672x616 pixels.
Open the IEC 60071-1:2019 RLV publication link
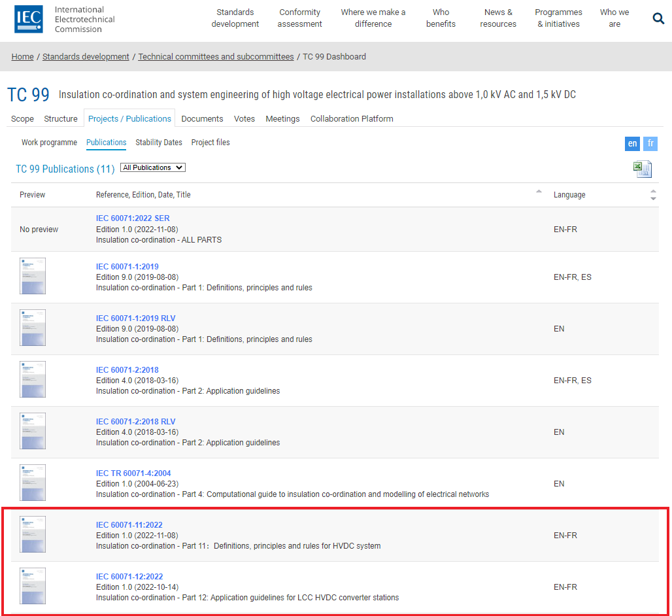pyautogui.click(x=135, y=318)
